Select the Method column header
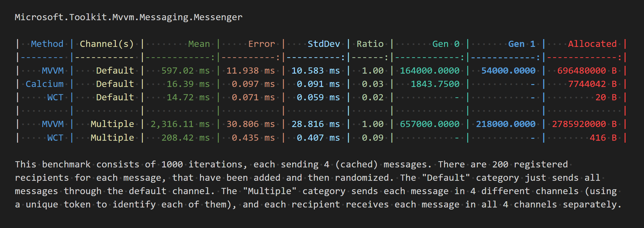 point(47,44)
